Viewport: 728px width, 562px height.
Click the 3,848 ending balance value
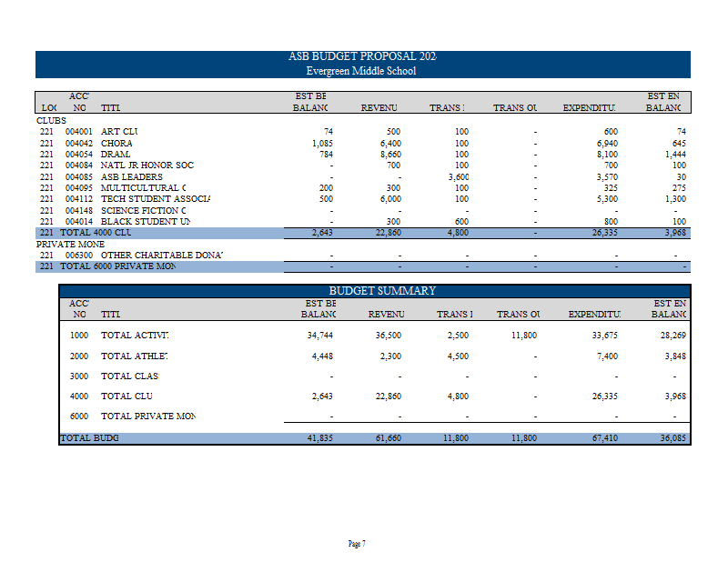675,356
